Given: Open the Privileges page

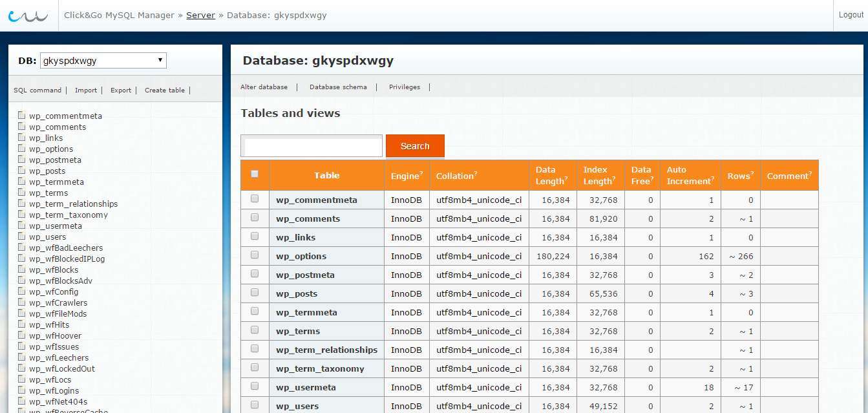Looking at the screenshot, I should click(x=405, y=87).
